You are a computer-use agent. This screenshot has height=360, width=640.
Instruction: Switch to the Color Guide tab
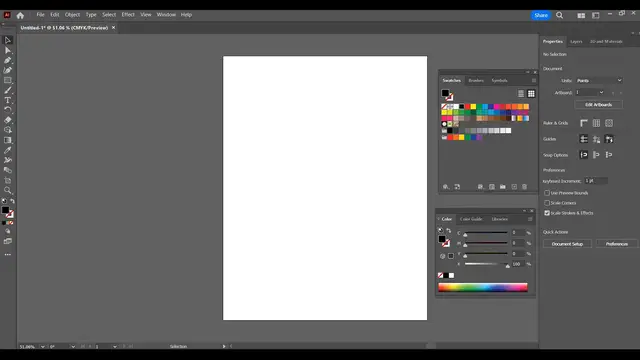471,219
